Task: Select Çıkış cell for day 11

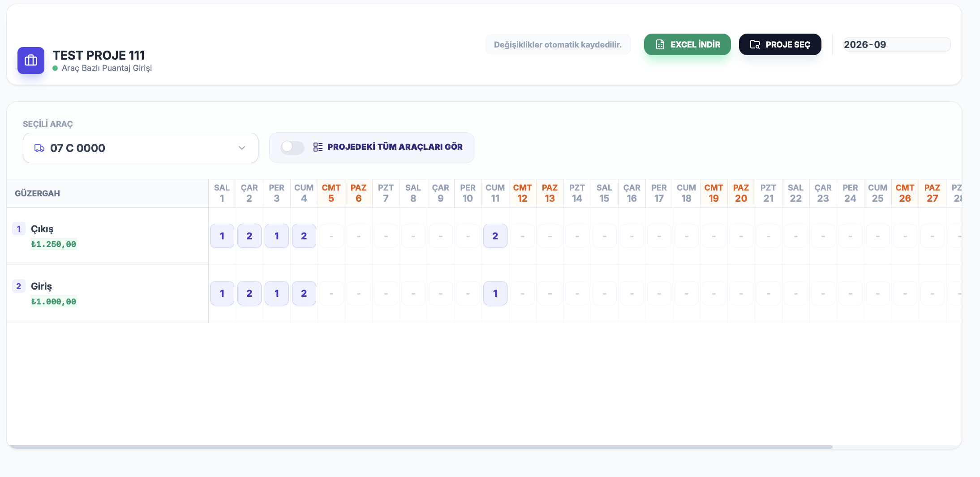Action: pyautogui.click(x=495, y=236)
